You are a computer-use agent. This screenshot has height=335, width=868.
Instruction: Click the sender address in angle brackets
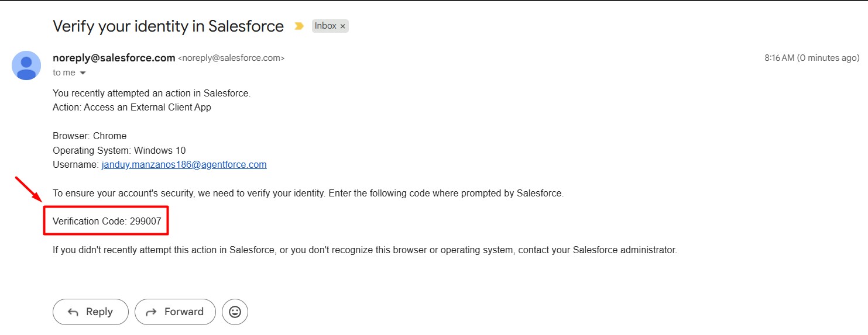231,58
